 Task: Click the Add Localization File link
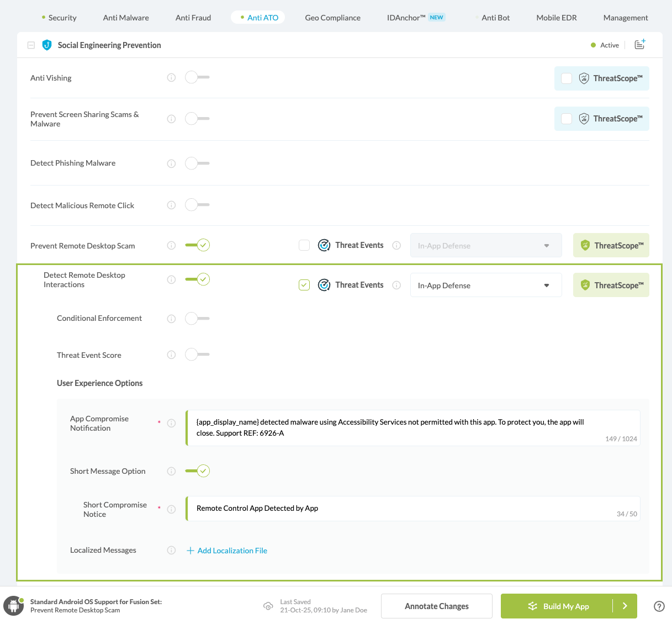pos(226,550)
